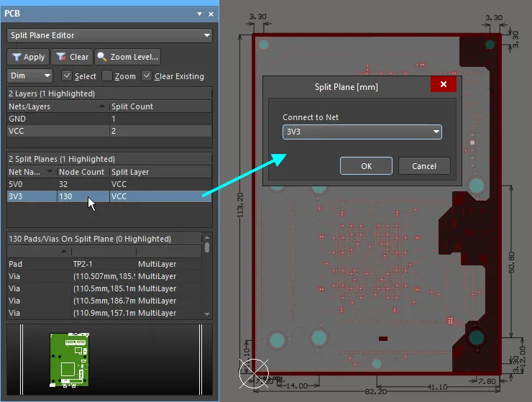
Task: Click the 2 Layers (1 Highlighted) header
Action: click(109, 93)
